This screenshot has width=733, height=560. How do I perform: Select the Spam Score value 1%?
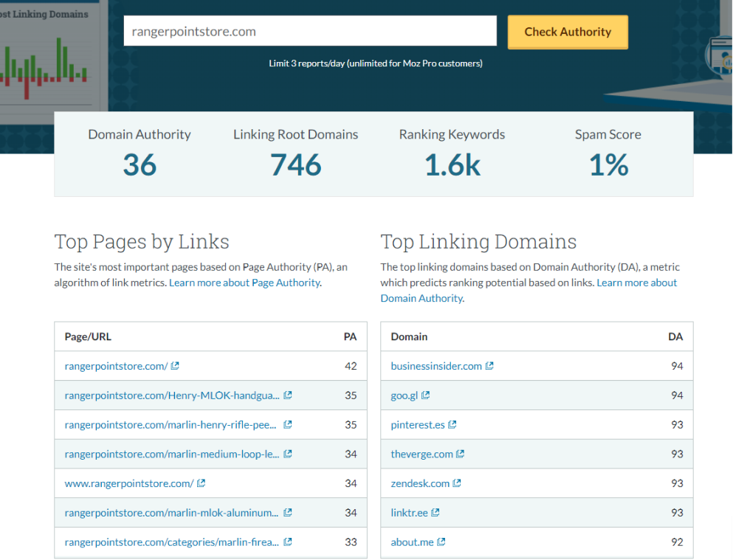[608, 165]
